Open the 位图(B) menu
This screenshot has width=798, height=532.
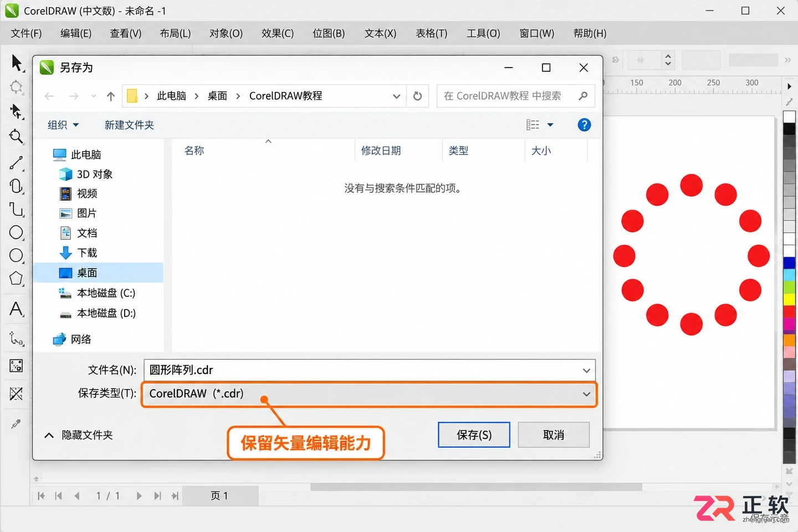(x=329, y=33)
